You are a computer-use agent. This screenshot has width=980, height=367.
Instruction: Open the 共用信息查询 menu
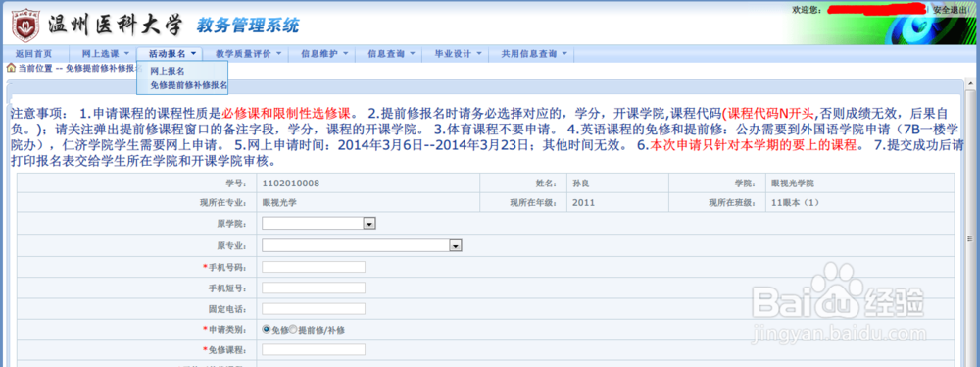pyautogui.click(x=534, y=54)
